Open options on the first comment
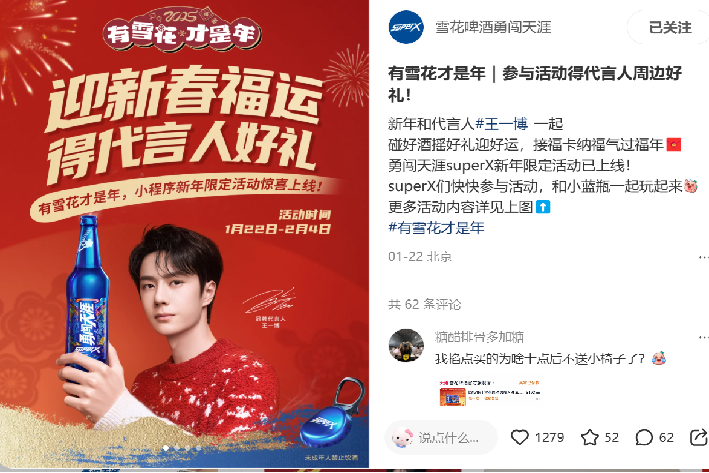This screenshot has width=709, height=473. 704,337
